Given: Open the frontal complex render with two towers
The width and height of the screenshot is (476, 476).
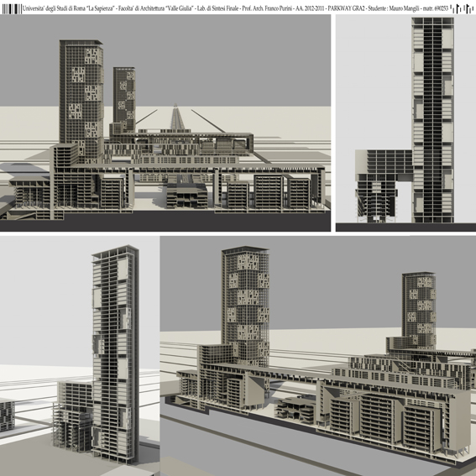Looking at the screenshot, I should tap(165, 123).
